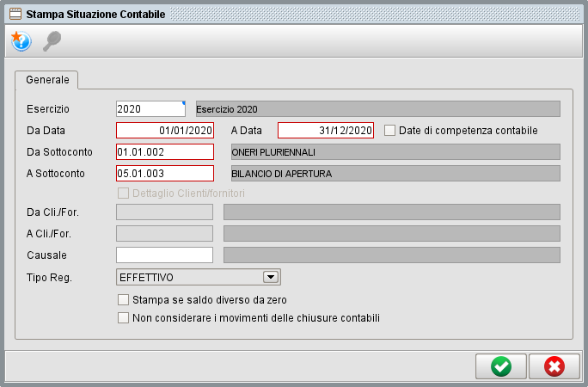The image size is (588, 387).
Task: Check Stampa se saldo diverso da zero
Action: 123,300
